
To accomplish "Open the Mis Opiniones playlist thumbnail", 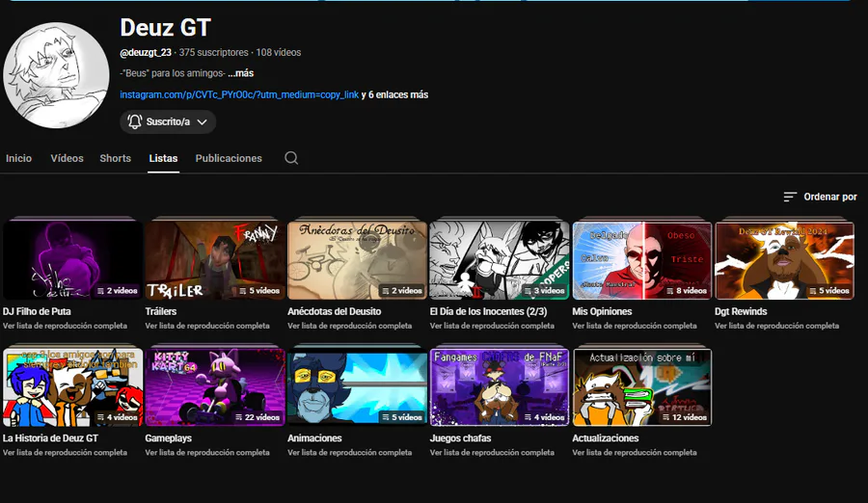I will (642, 260).
